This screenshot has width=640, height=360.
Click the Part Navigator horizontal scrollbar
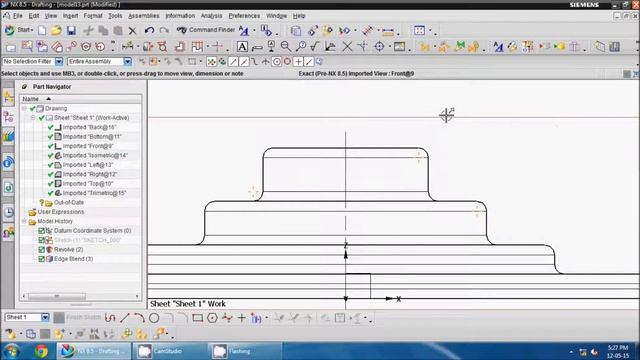pos(57,296)
